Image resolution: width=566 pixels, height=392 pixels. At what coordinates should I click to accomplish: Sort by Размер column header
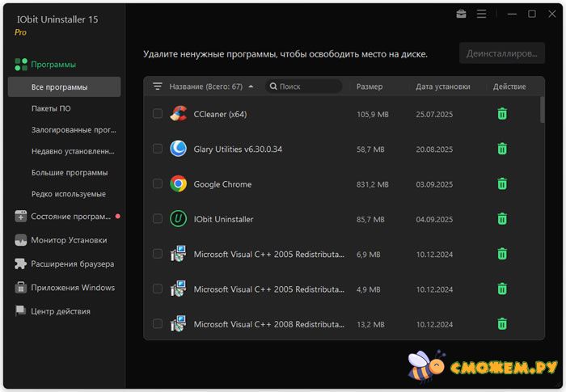coord(370,86)
